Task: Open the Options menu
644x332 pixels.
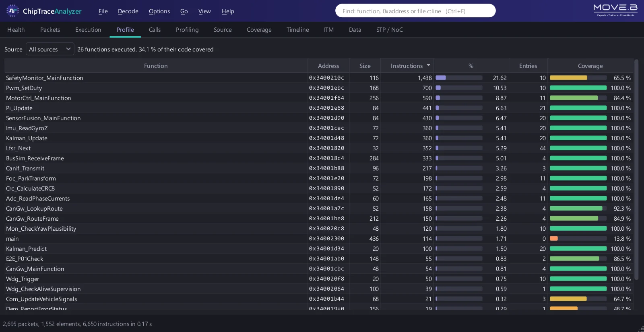Action: [x=159, y=11]
